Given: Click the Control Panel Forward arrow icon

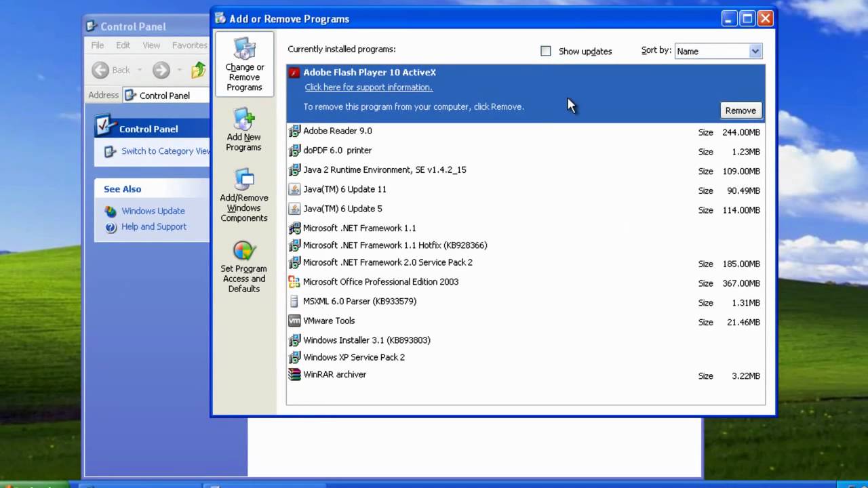Looking at the screenshot, I should pos(161,70).
